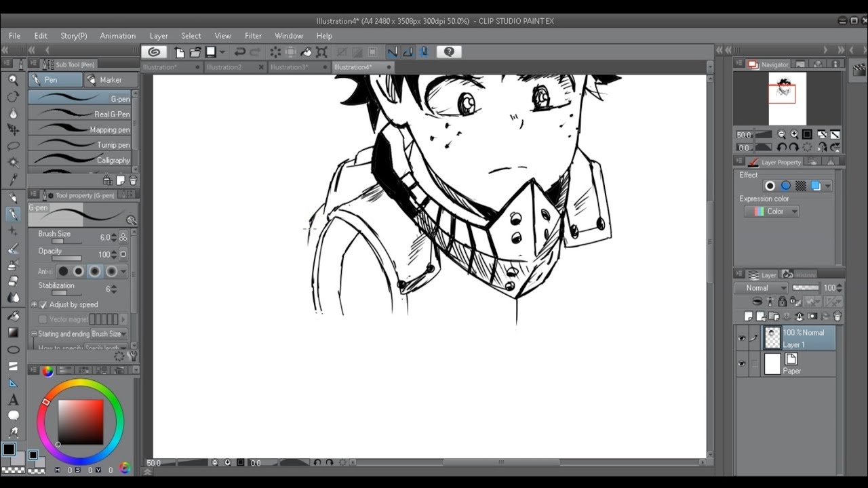Screen dimensions: 868x488
Task: Toggle Lock layer icon
Action: pyautogui.click(x=782, y=302)
